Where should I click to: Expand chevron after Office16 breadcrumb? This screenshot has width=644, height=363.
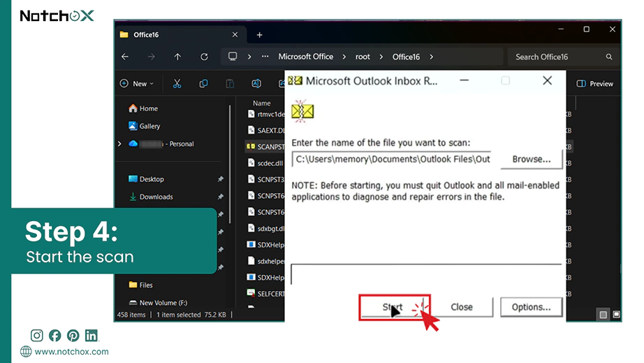tap(431, 57)
